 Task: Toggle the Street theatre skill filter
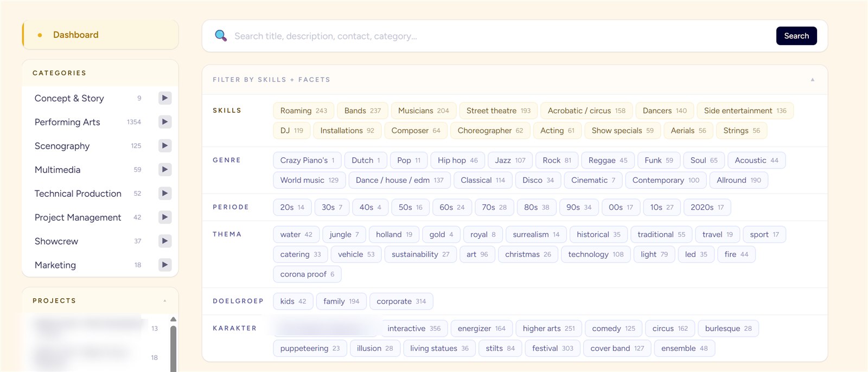pos(499,111)
